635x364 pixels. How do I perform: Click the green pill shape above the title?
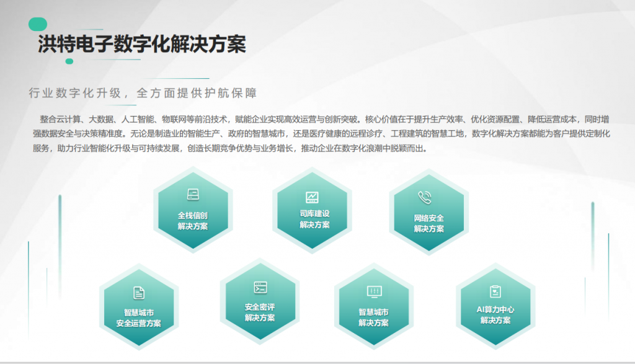[38, 24]
